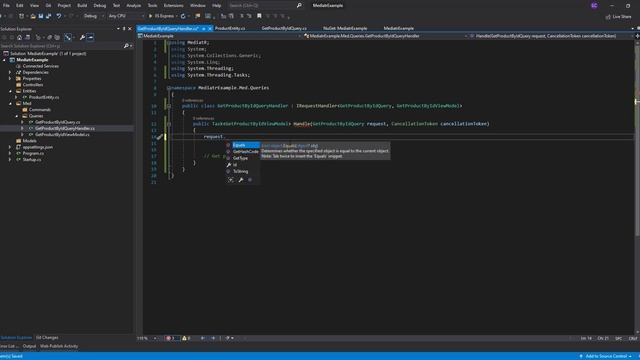This screenshot has width=640, height=360.
Task: Open the Project menu
Action: (64, 6)
